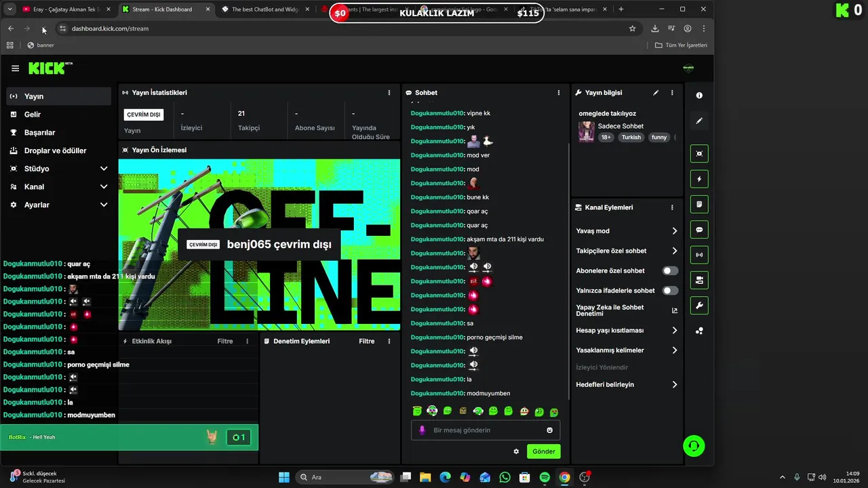
Task: Click the offline stream preview image
Action: tap(259, 245)
